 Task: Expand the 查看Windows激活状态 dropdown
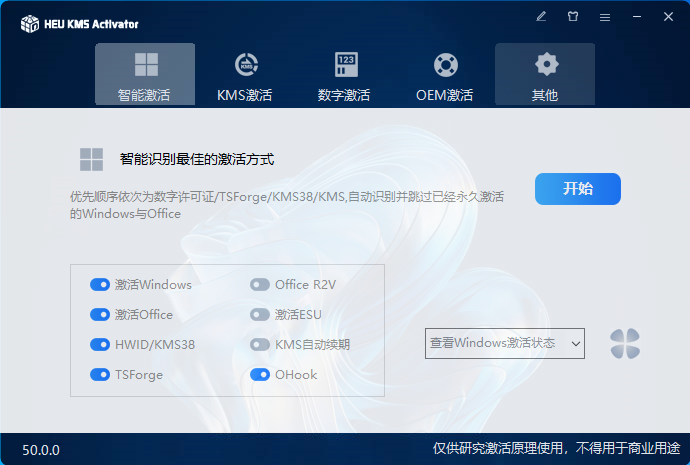[x=505, y=343]
